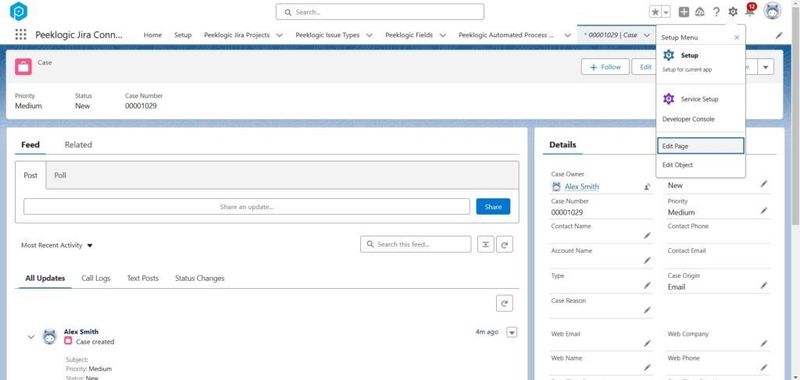
Task: Open the Developer Console
Action: [688, 119]
